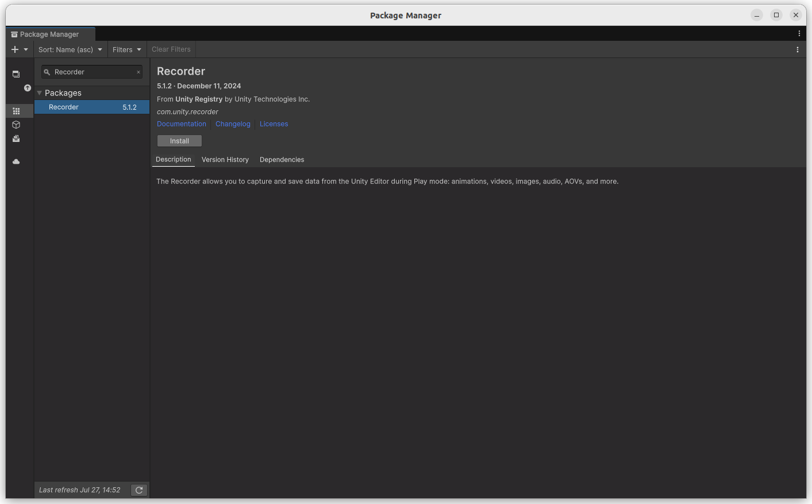Open the Filters dropdown
Viewport: 812px width, 504px height.
pos(127,49)
